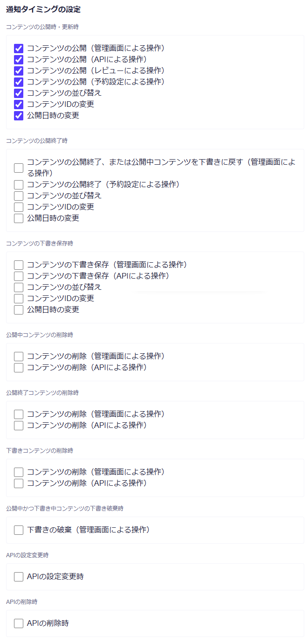Check 下書きの破棄（管理画面による操作）
Image resolution: width=308 pixels, height=644 pixels.
click(x=19, y=530)
